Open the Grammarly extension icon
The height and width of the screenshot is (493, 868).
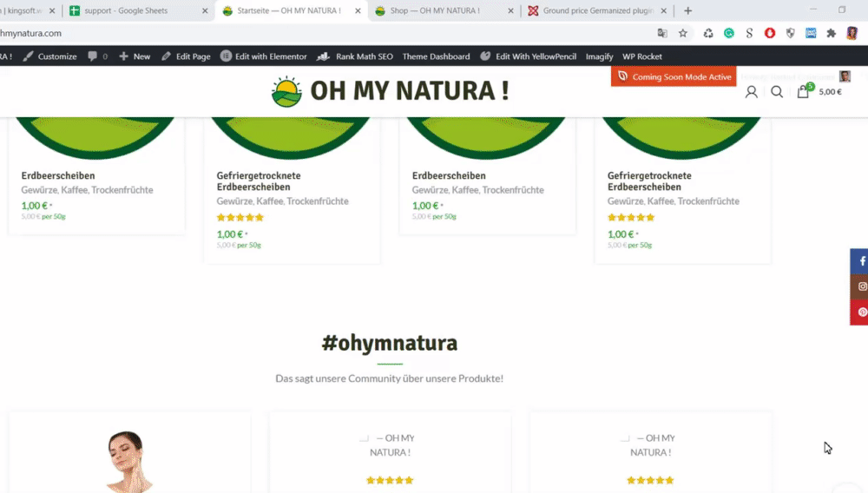point(729,33)
